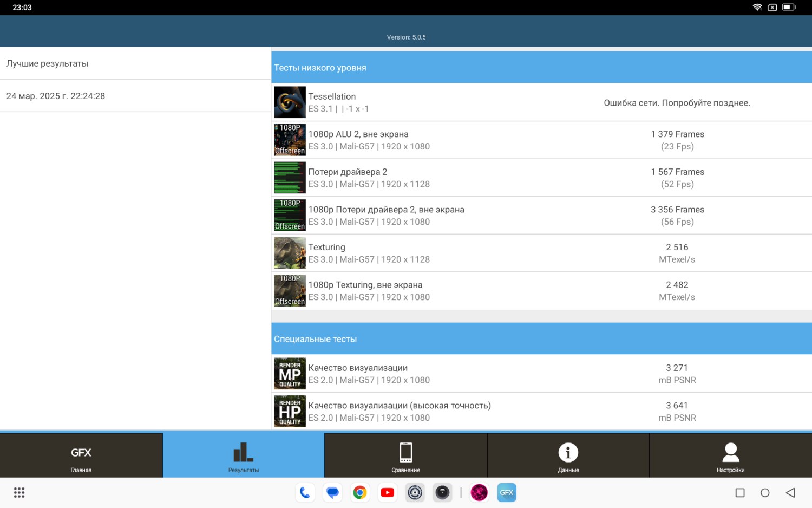
Task: Tap the GFX app icon in the taskbar
Action: click(507, 493)
